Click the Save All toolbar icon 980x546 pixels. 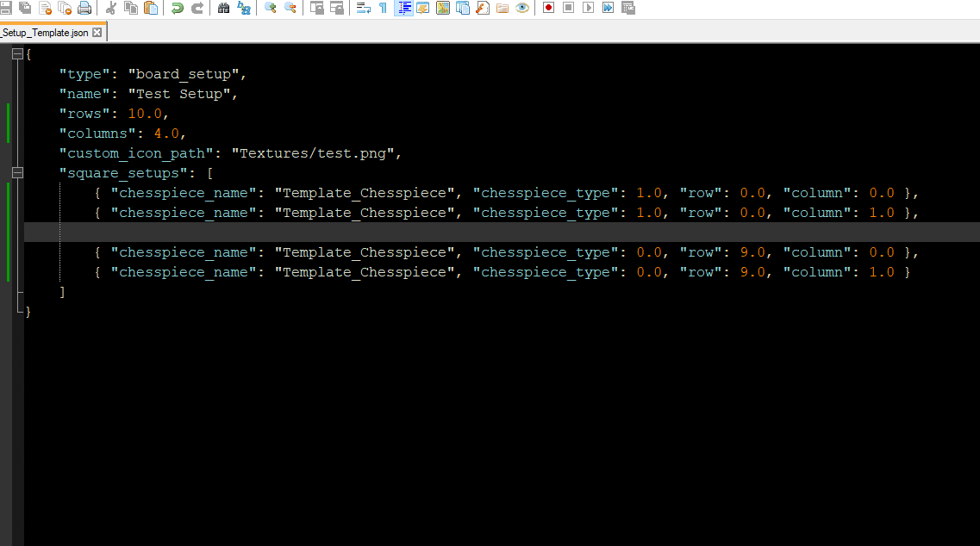[25, 8]
